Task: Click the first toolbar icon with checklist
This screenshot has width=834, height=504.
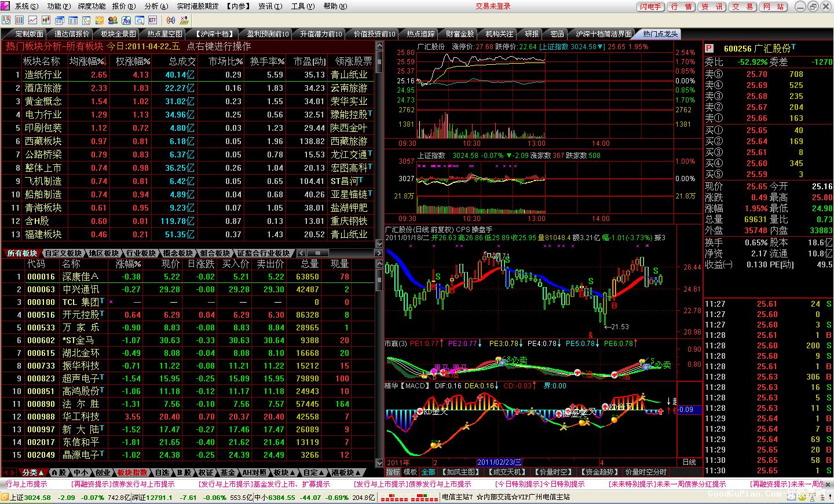Action: coord(6,20)
